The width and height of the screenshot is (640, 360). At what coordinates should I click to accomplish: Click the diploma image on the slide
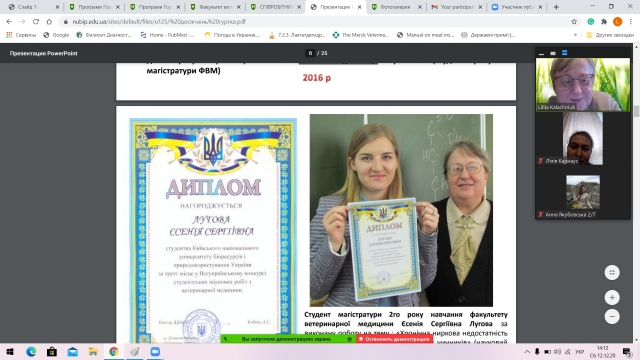click(x=213, y=231)
